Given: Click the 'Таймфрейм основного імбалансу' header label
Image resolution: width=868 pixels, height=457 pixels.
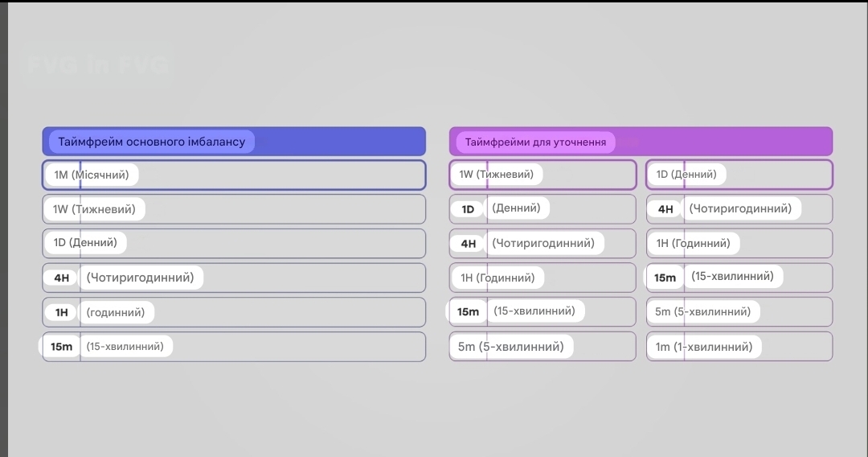Looking at the screenshot, I should pyautogui.click(x=152, y=142).
